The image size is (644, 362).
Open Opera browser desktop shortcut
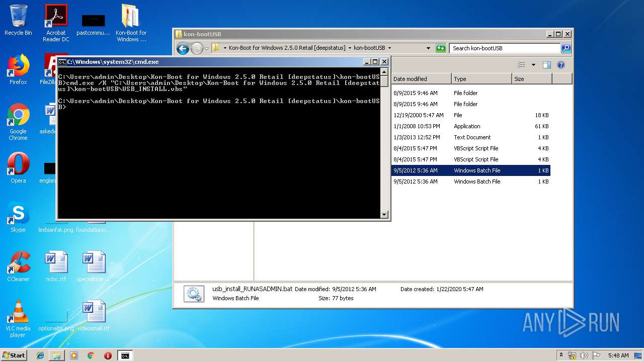(18, 168)
